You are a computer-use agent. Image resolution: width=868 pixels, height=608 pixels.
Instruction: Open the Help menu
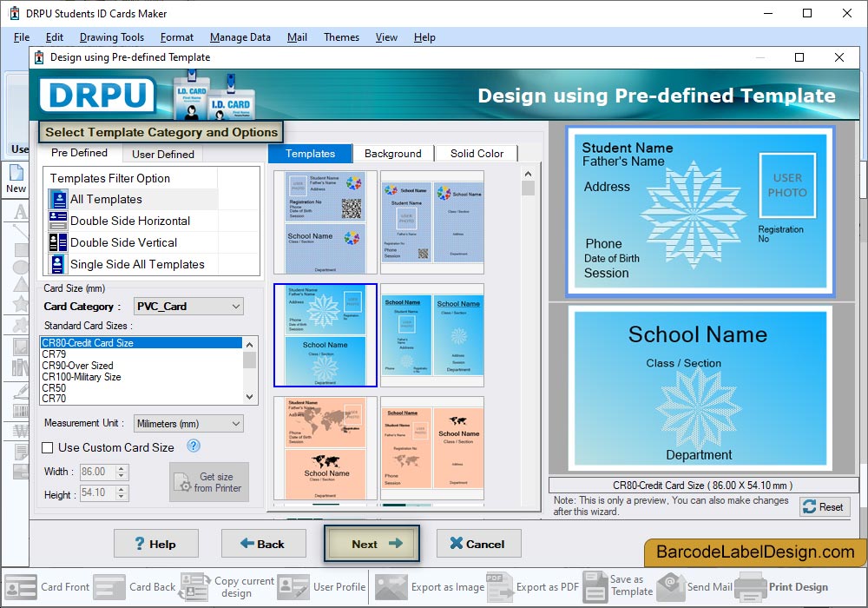click(424, 37)
